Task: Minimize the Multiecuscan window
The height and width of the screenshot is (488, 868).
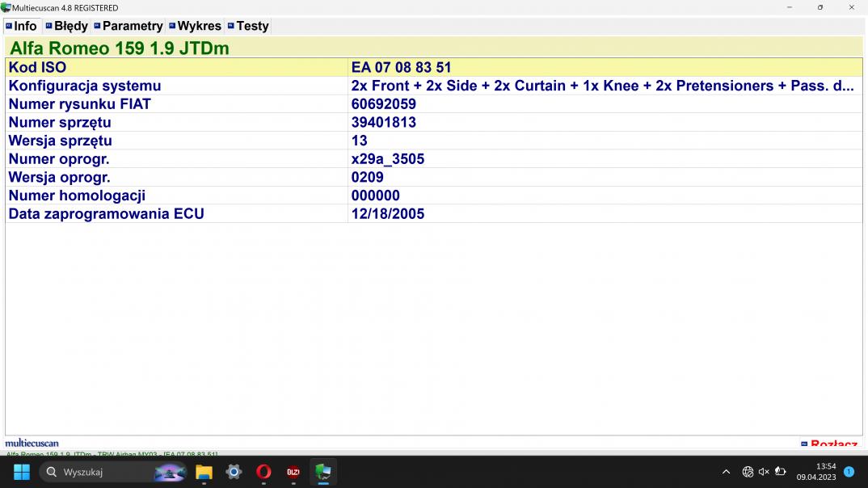Action: pos(790,8)
